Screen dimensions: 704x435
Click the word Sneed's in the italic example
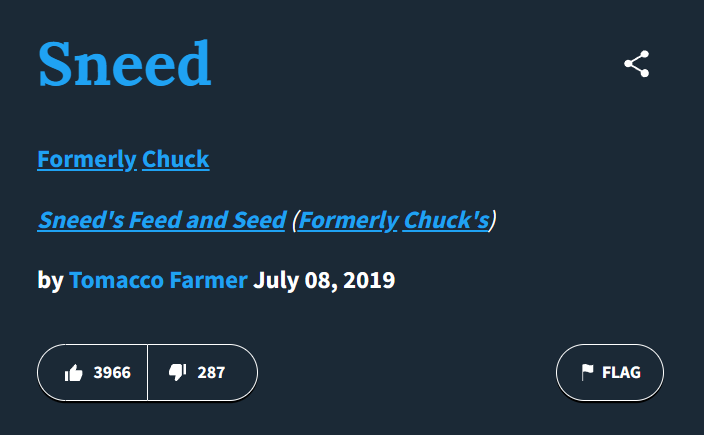click(x=81, y=220)
